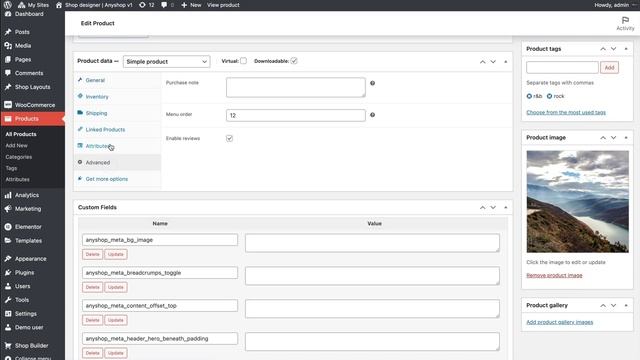
Task: Click the WooCommerce icon in sidebar
Action: pos(8,105)
